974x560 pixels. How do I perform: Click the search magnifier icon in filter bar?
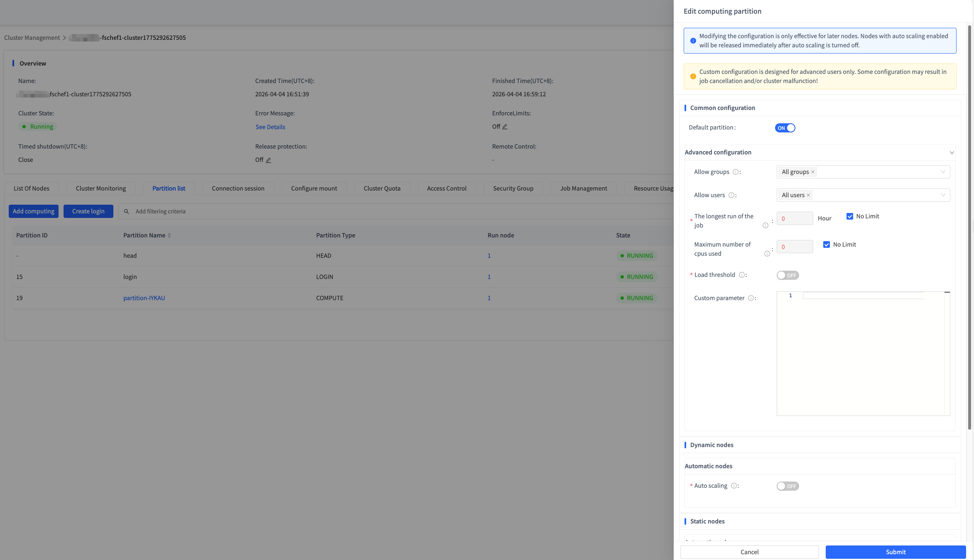126,211
